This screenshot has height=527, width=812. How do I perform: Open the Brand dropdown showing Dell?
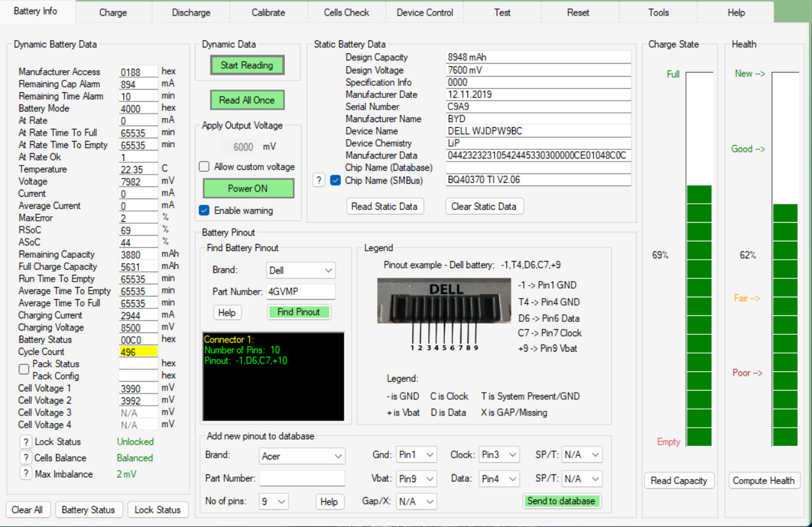click(301, 270)
